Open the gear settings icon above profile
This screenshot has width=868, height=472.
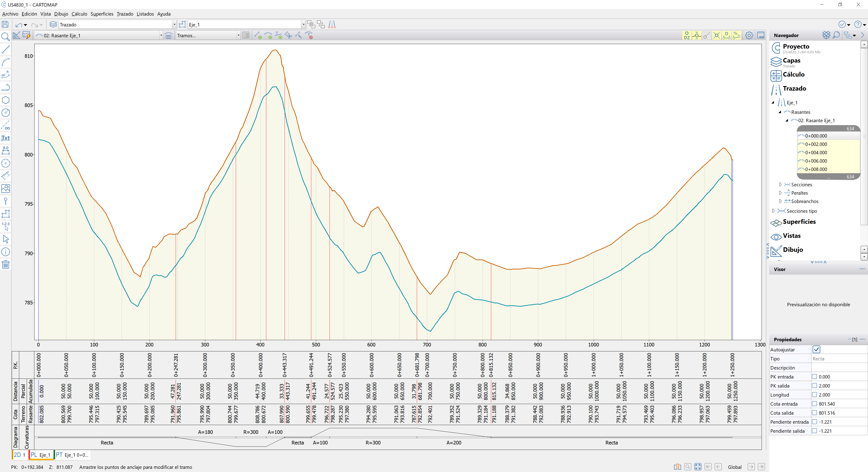(749, 35)
